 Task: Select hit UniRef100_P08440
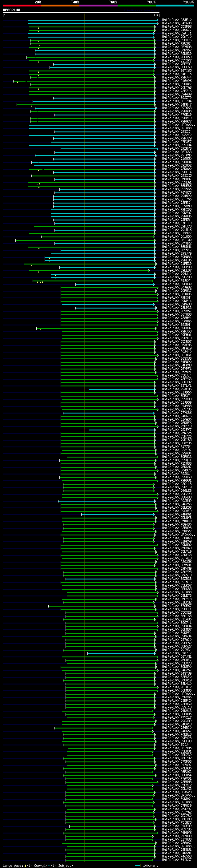pyautogui.click(x=176, y=352)
